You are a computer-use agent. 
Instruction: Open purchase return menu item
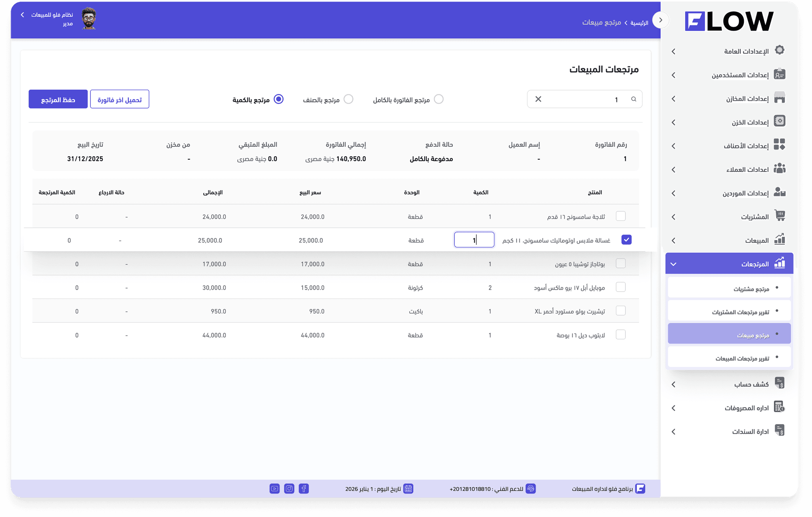pos(751,288)
